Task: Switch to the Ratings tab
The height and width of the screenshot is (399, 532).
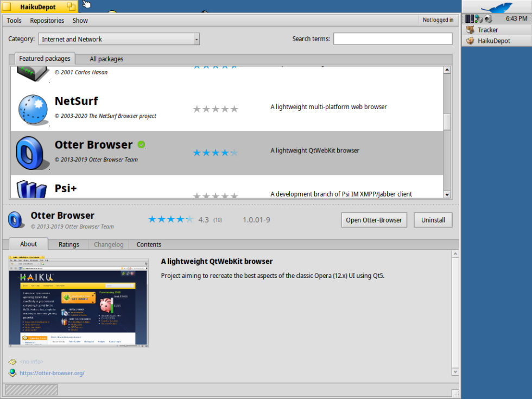Action: pos(68,244)
